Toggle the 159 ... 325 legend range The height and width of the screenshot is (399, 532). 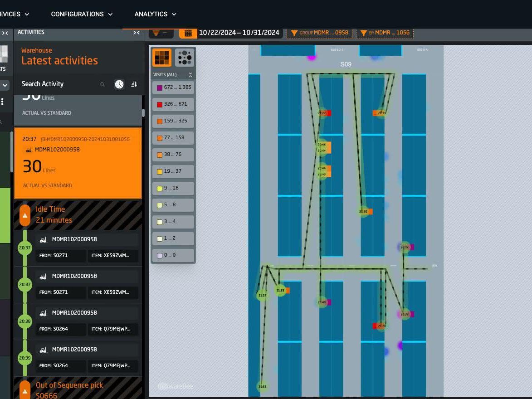click(x=173, y=121)
